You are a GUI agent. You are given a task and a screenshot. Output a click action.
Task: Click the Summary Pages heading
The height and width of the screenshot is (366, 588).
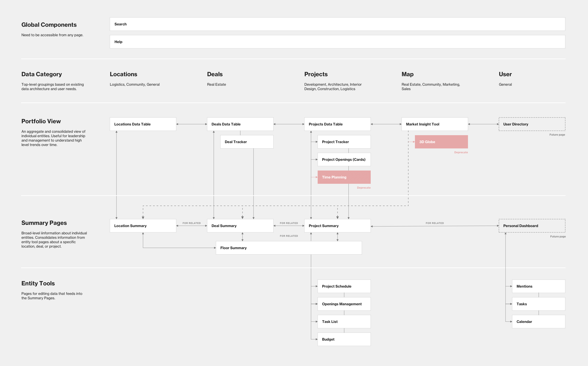[x=44, y=223]
